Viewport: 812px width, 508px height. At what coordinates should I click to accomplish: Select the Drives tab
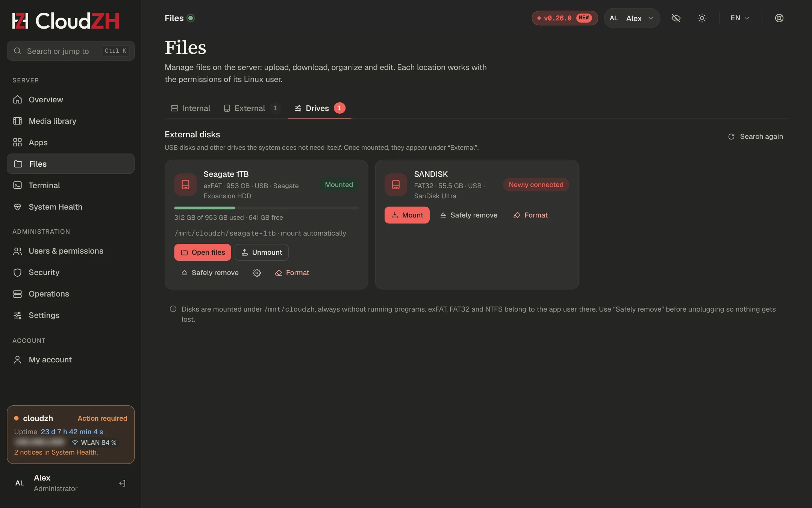pos(320,108)
